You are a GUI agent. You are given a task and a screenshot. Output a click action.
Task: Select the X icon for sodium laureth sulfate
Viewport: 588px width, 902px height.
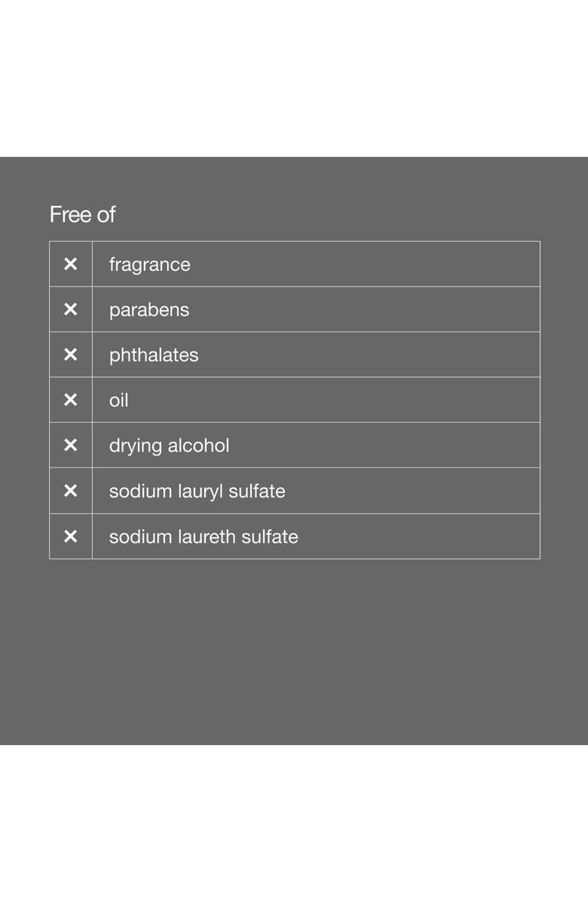coord(70,536)
